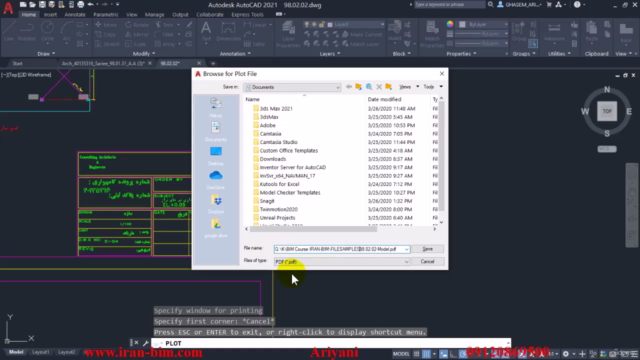640x360 pixels.
Task: Click the object color wheel swatch
Action: pyautogui.click(x=450, y=24)
